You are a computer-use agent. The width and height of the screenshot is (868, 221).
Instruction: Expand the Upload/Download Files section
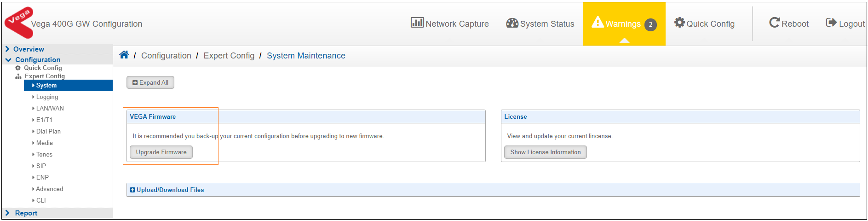[132, 190]
